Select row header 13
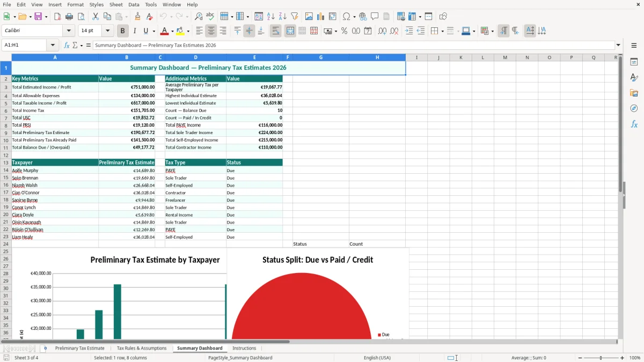 click(5, 162)
